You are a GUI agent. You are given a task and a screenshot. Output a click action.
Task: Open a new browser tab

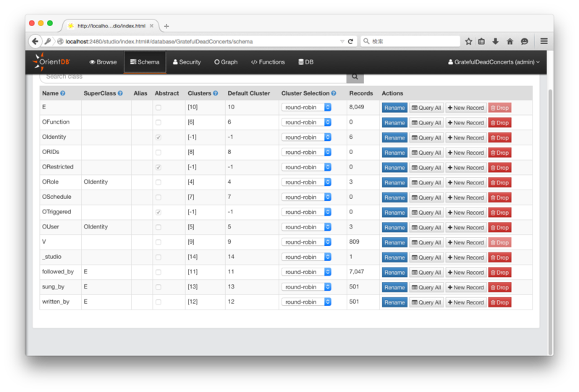click(166, 26)
